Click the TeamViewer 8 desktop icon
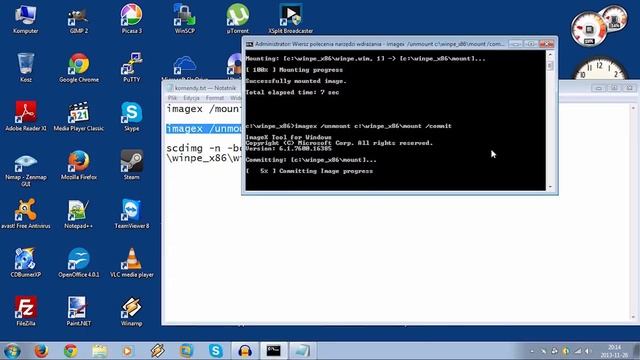The image size is (640, 360). click(131, 214)
